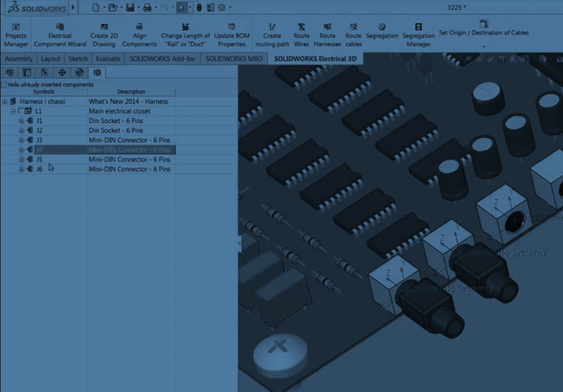Open the Set Origin / Destination dropdown arrow
Screen dimensions: 563x392
click(484, 46)
